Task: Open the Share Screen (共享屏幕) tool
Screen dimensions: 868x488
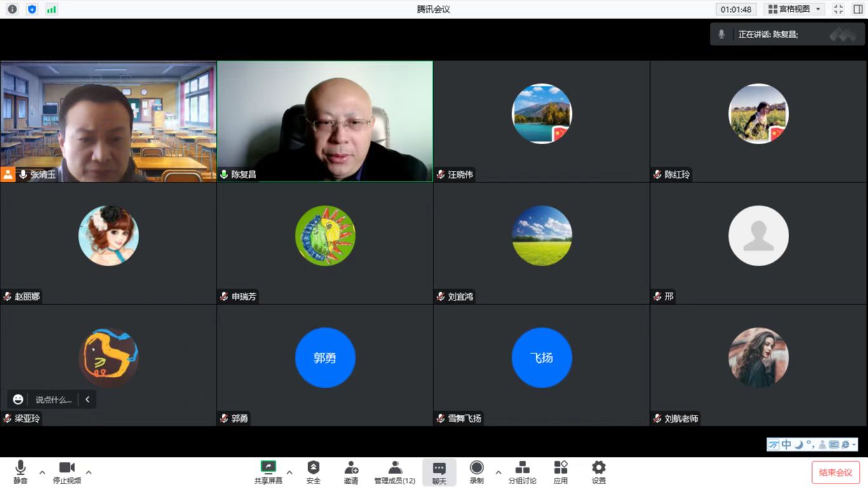Action: (268, 472)
